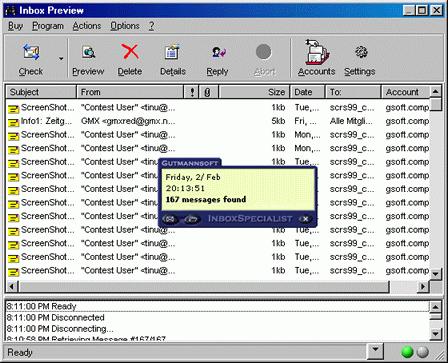Image resolution: width=448 pixels, height=363 pixels.
Task: Click the horizontal scrollbar thumb of message list
Action: point(204,286)
